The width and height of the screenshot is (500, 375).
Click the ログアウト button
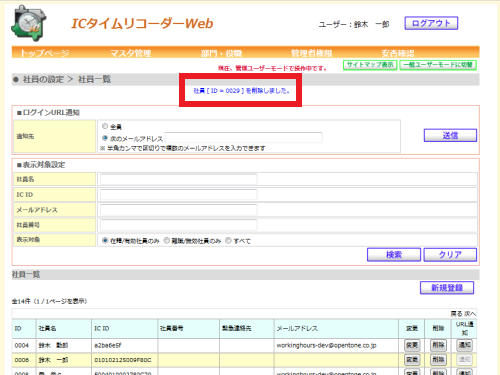pos(431,23)
